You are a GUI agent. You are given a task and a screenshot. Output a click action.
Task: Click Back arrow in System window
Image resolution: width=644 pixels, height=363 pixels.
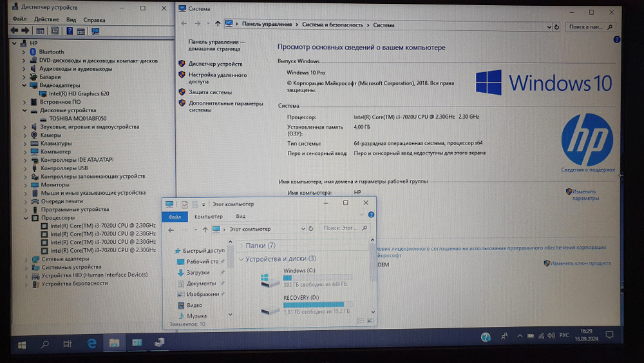pyautogui.click(x=184, y=23)
